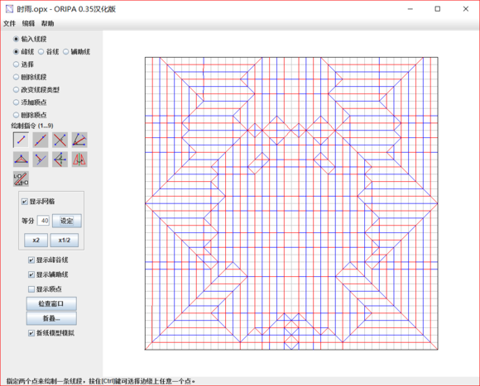Screen dimensions: 480x386
Task: Select the two-point line segment draw tool
Action: (21, 140)
